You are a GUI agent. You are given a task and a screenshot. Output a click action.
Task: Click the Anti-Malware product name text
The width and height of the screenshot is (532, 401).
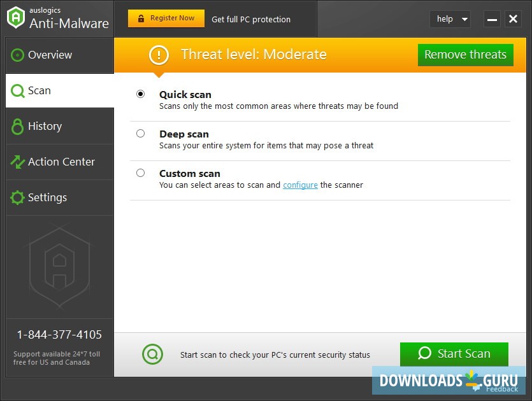click(x=69, y=24)
